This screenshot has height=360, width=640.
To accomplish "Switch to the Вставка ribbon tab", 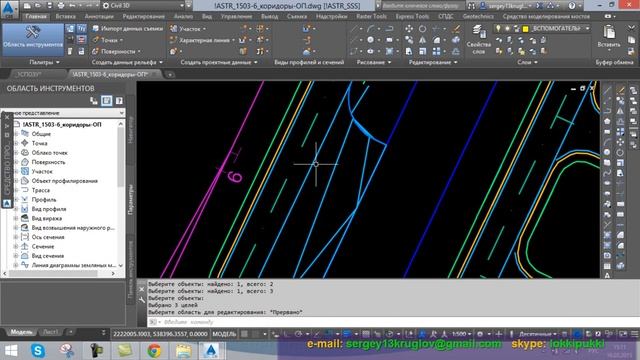I will point(65,16).
